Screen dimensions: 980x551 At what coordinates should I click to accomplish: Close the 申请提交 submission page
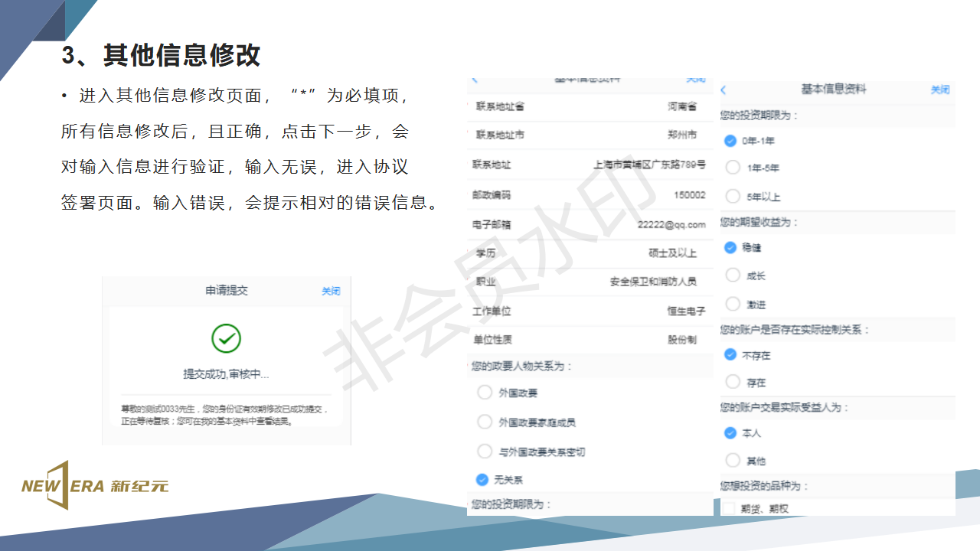[x=331, y=292]
